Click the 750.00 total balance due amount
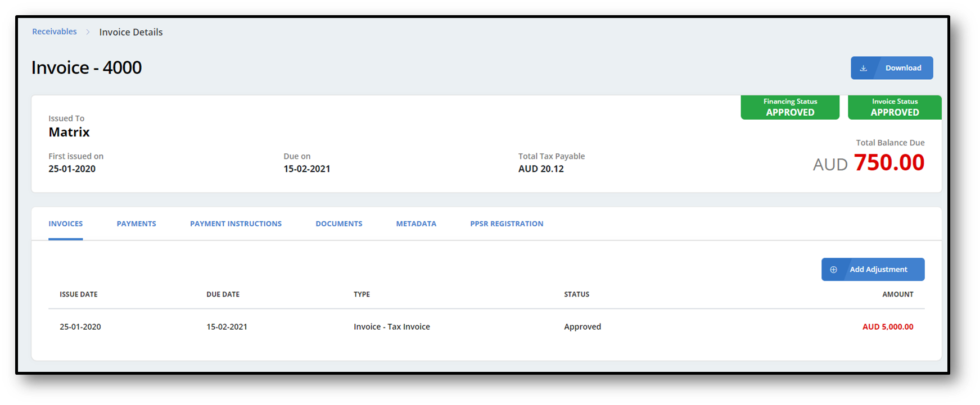Image resolution: width=980 pixels, height=405 pixels. [889, 163]
